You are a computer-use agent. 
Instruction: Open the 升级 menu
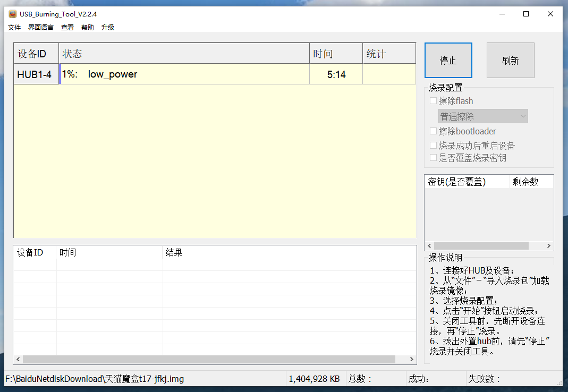[108, 28]
